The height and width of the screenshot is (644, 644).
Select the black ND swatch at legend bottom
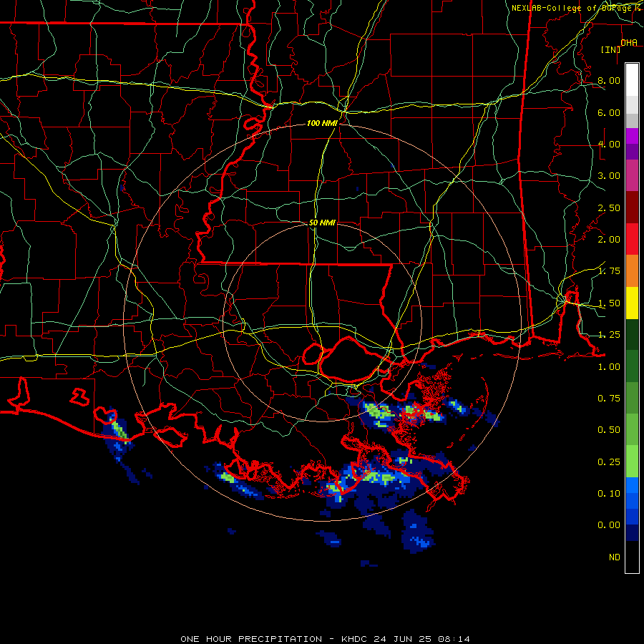(632, 557)
